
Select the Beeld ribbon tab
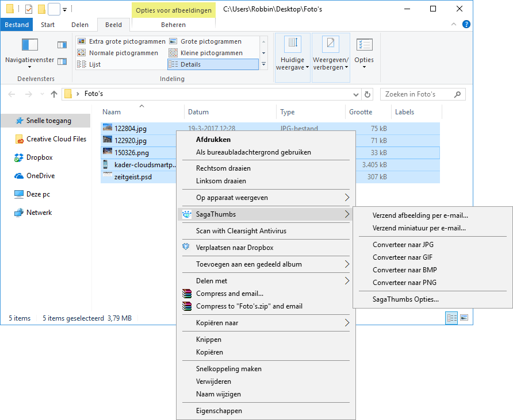pyautogui.click(x=113, y=25)
